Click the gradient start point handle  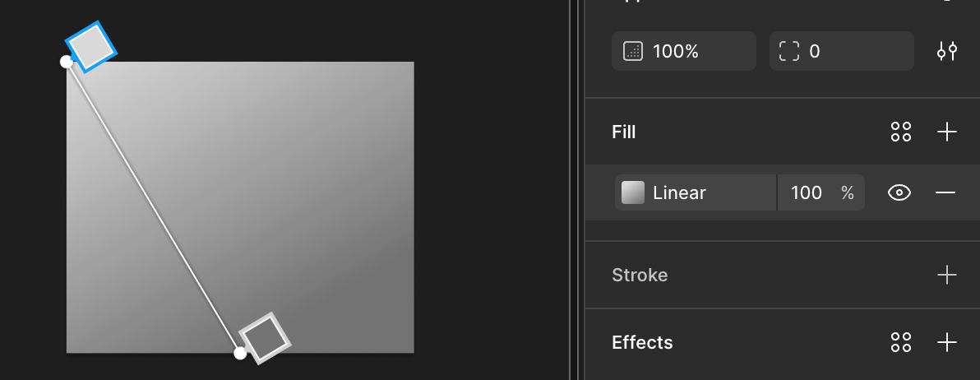click(x=67, y=61)
